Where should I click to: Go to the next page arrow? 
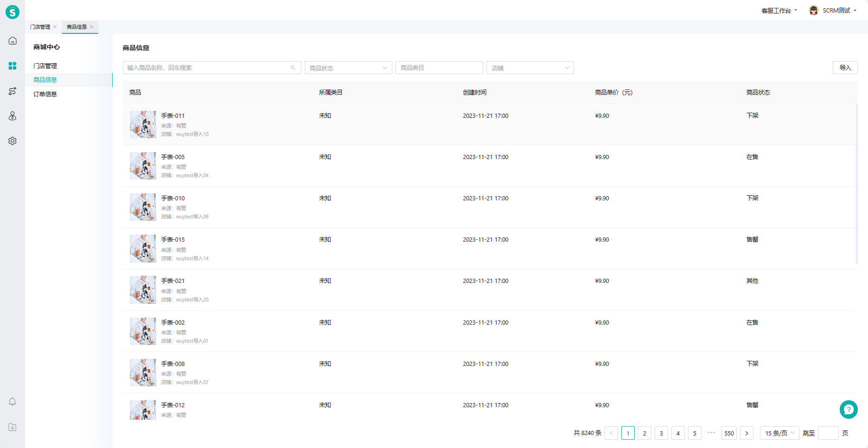(x=747, y=433)
